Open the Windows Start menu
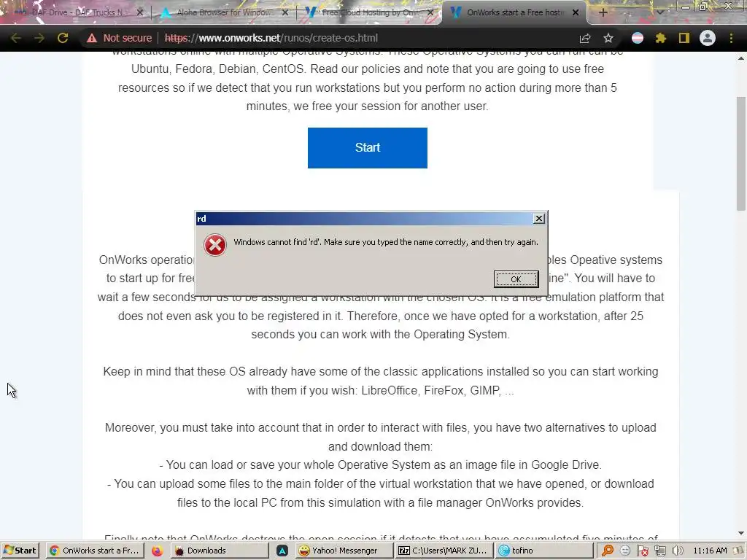Image resolution: width=747 pixels, height=560 pixels. [20, 551]
